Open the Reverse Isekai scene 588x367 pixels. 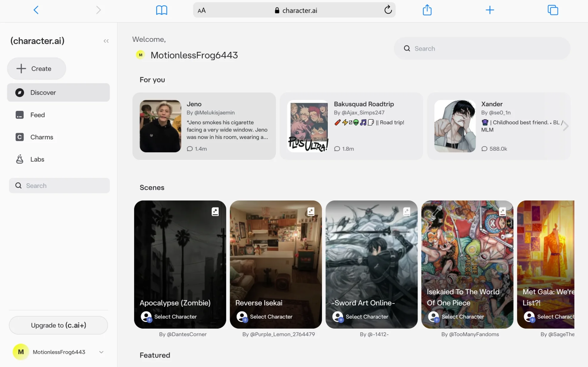(x=276, y=265)
